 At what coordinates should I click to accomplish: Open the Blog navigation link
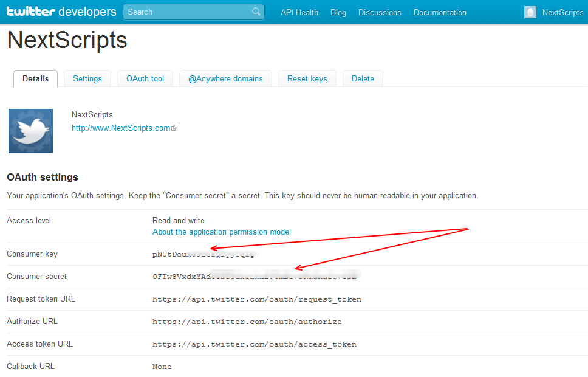click(338, 12)
